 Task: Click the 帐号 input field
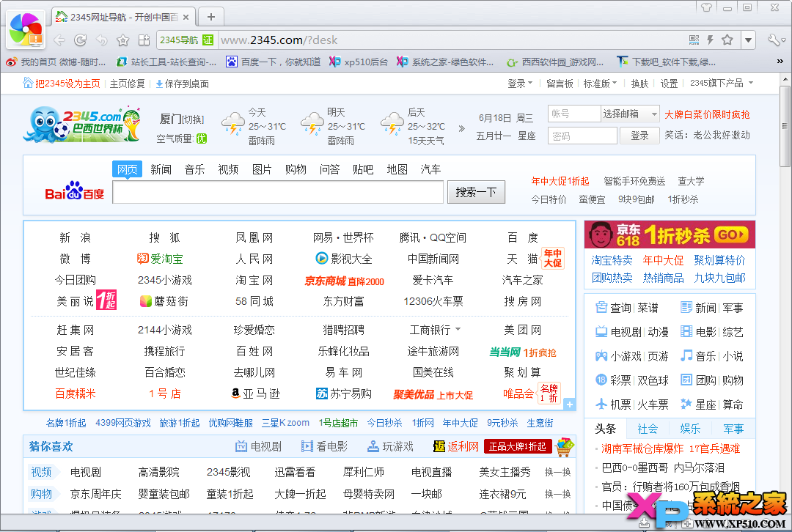tap(574, 114)
